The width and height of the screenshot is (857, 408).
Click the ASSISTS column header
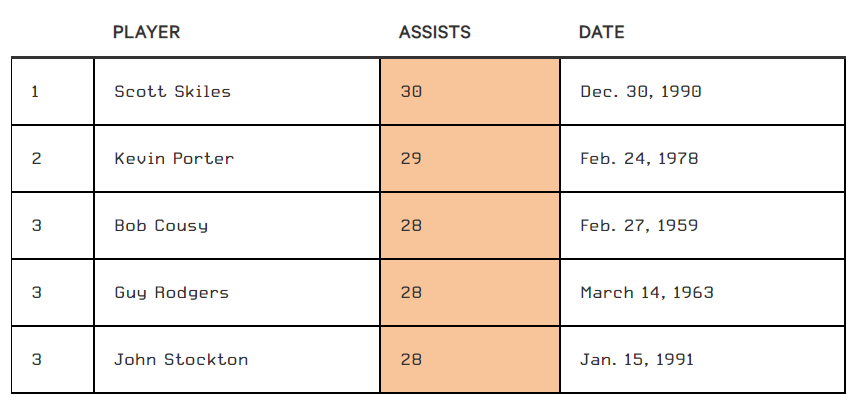click(x=434, y=32)
